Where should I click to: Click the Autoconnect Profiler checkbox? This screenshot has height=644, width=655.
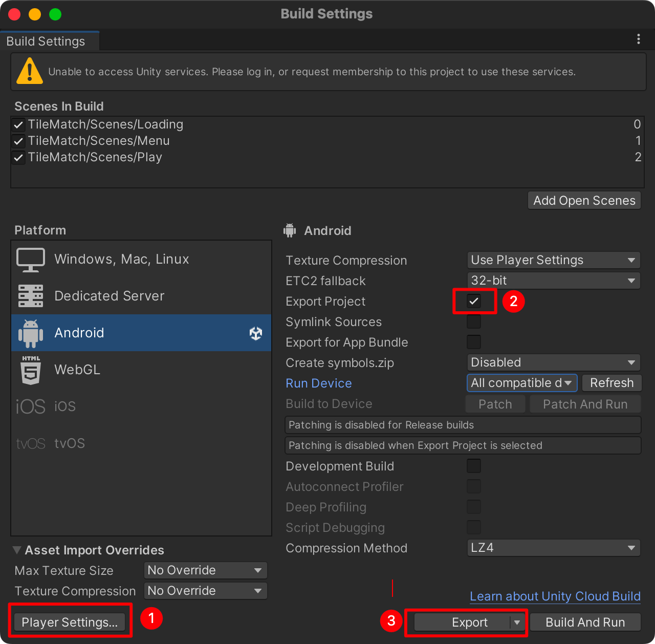(x=474, y=486)
